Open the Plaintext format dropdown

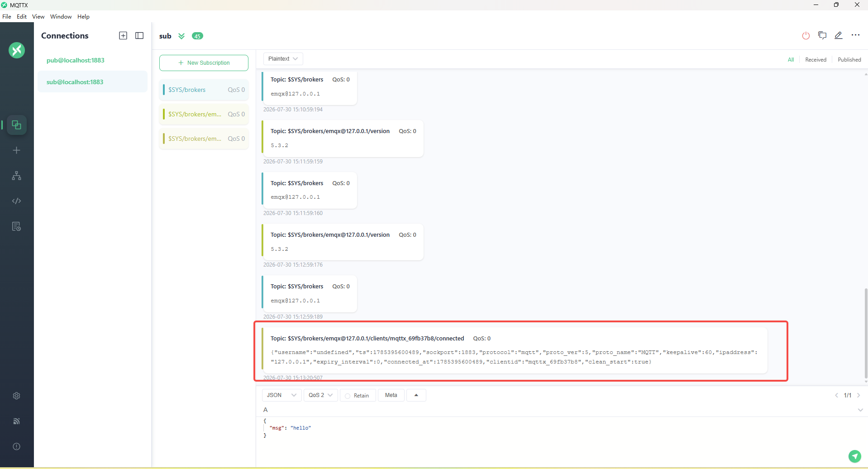coord(283,59)
